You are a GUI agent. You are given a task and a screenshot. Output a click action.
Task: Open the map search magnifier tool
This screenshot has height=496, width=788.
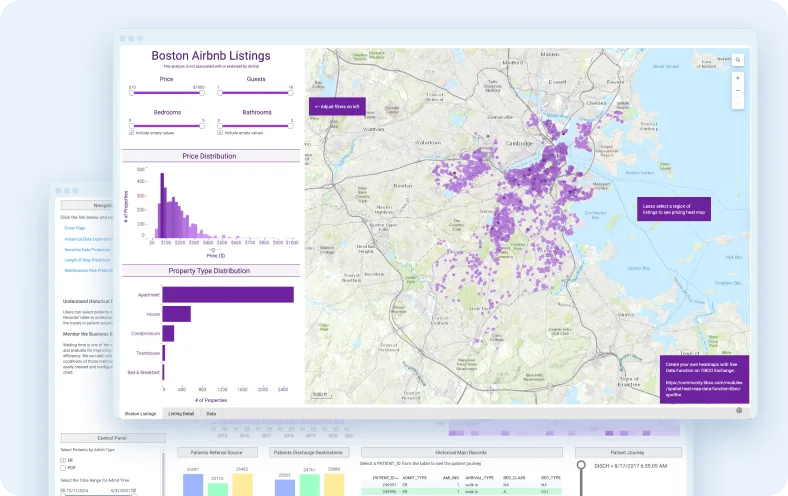[x=738, y=60]
